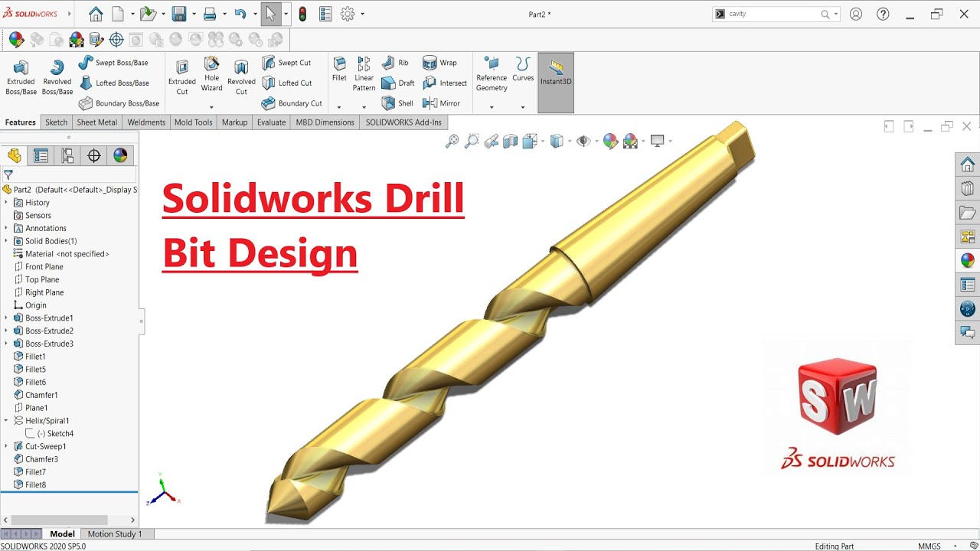Open the Evaluate tab
The image size is (980, 551).
click(271, 122)
